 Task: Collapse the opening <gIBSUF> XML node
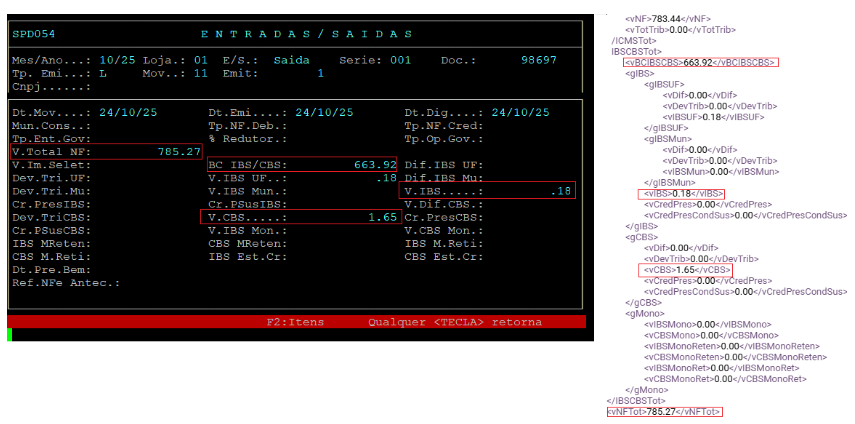coord(665,85)
